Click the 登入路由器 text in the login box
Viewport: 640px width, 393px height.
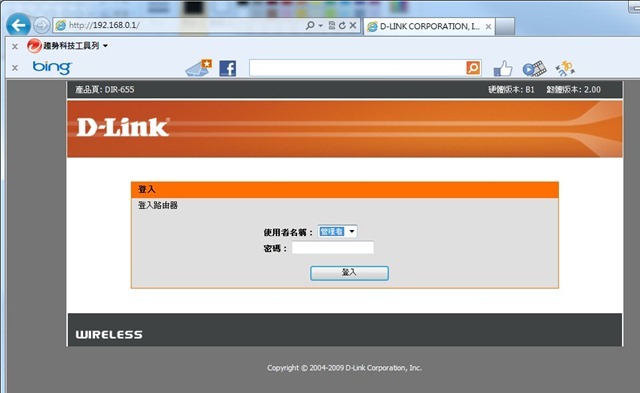point(158,205)
